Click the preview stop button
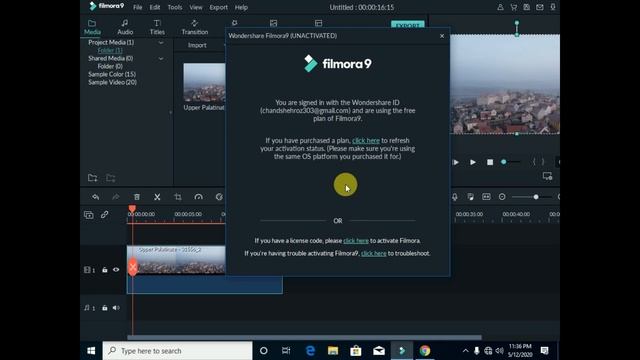 point(490,162)
